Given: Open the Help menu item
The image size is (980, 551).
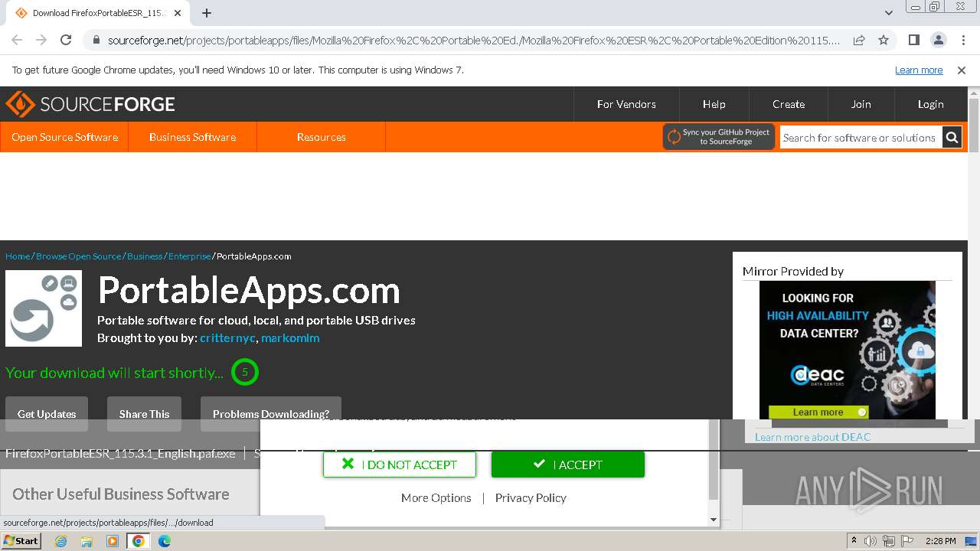Looking at the screenshot, I should pyautogui.click(x=714, y=104).
